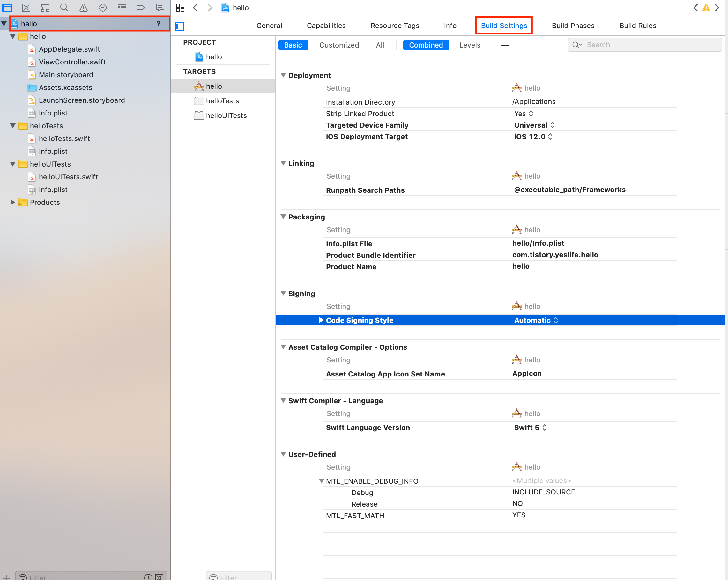728x580 pixels.
Task: Hide the project and targets list sidebar
Action: coord(179,26)
